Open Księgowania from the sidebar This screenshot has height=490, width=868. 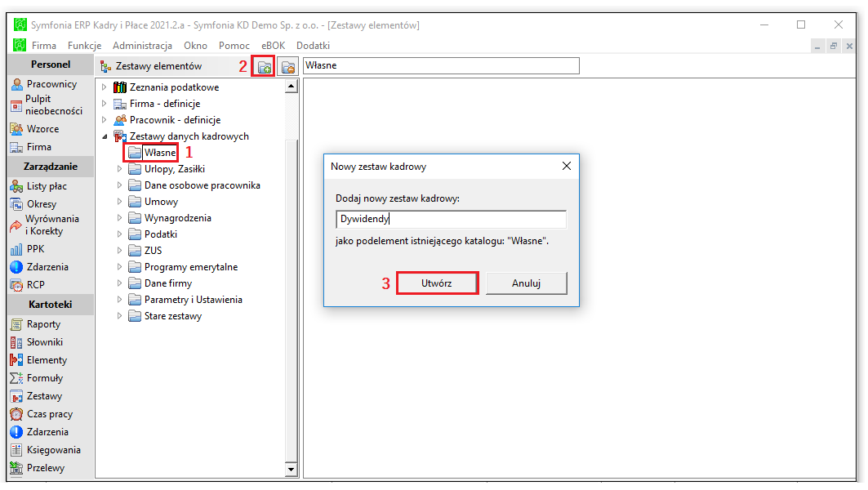(x=46, y=450)
